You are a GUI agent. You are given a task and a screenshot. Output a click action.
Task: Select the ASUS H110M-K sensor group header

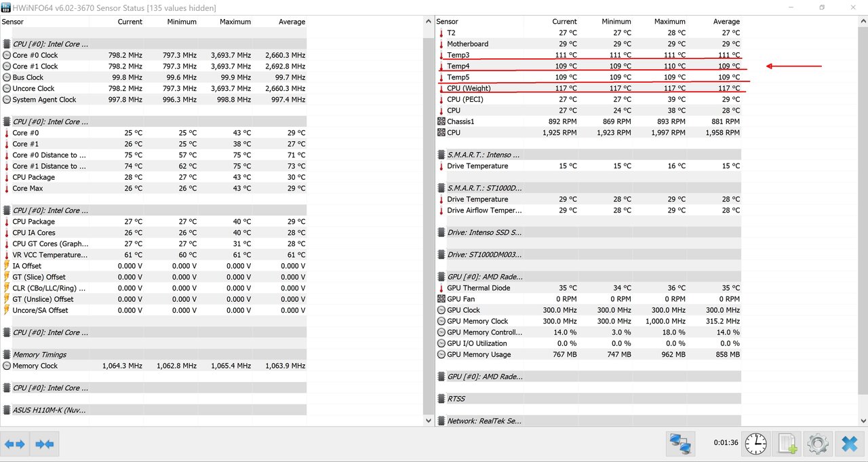pyautogui.click(x=153, y=410)
